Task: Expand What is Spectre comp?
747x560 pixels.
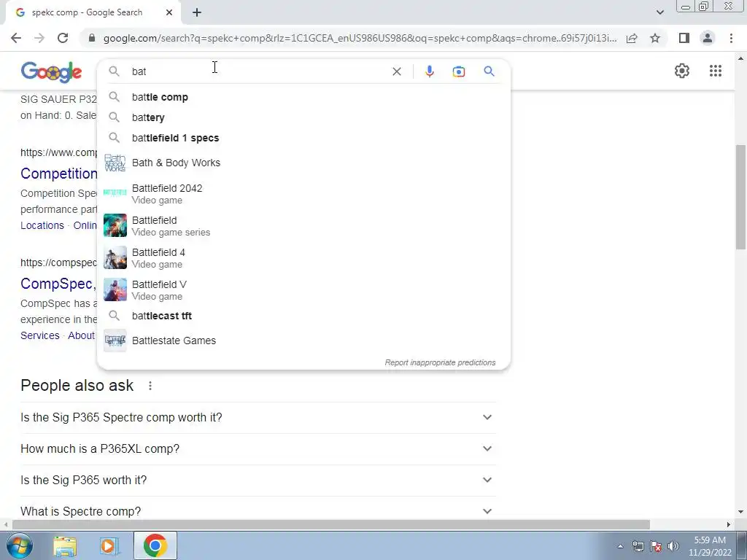Action: tap(258, 511)
